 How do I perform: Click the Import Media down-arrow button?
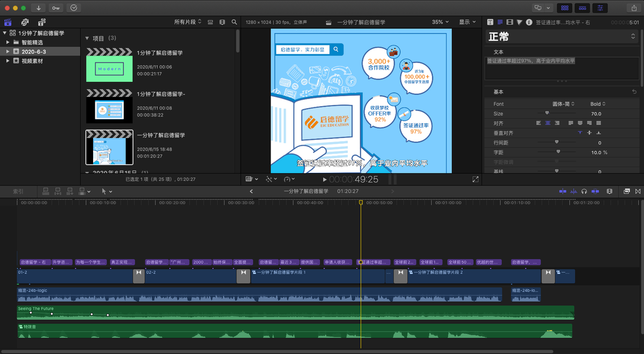(38, 8)
